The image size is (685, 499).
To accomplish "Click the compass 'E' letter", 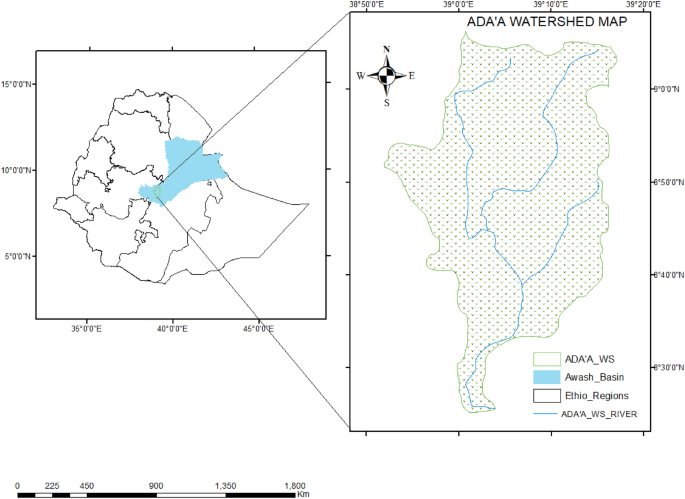I will pyautogui.click(x=412, y=76).
